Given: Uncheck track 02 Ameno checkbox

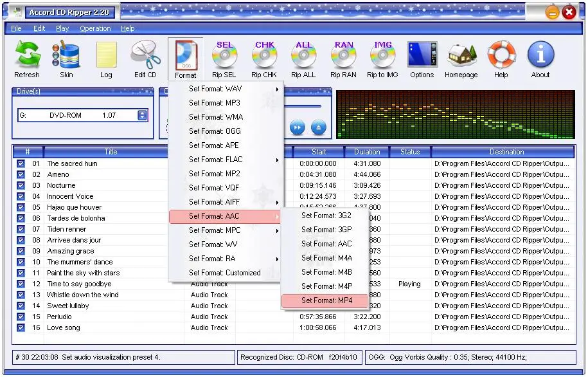Looking at the screenshot, I should coord(21,174).
